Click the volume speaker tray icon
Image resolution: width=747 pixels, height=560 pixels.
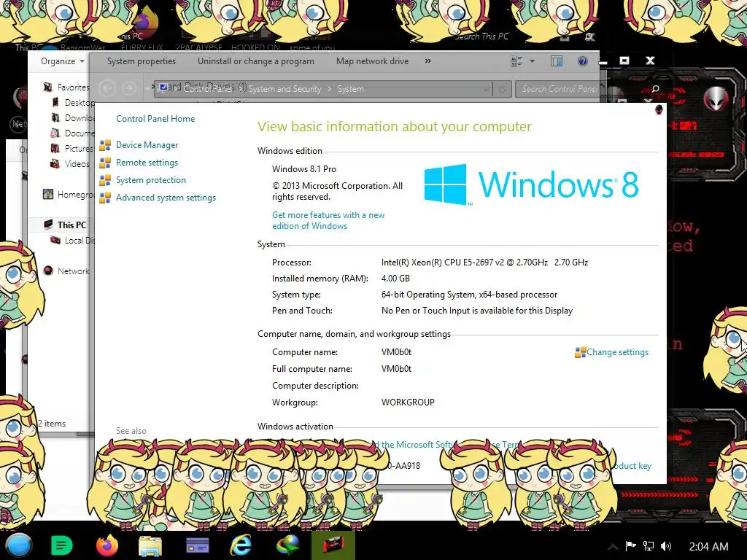(x=666, y=546)
